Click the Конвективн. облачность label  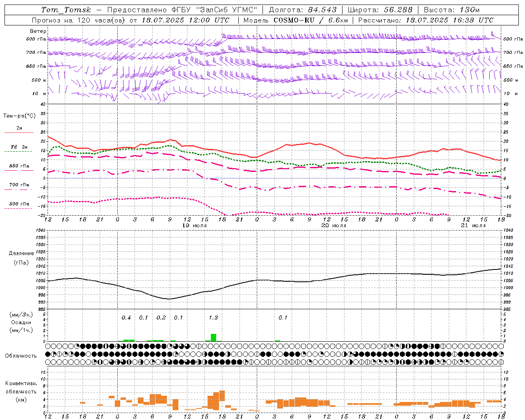click(21, 388)
